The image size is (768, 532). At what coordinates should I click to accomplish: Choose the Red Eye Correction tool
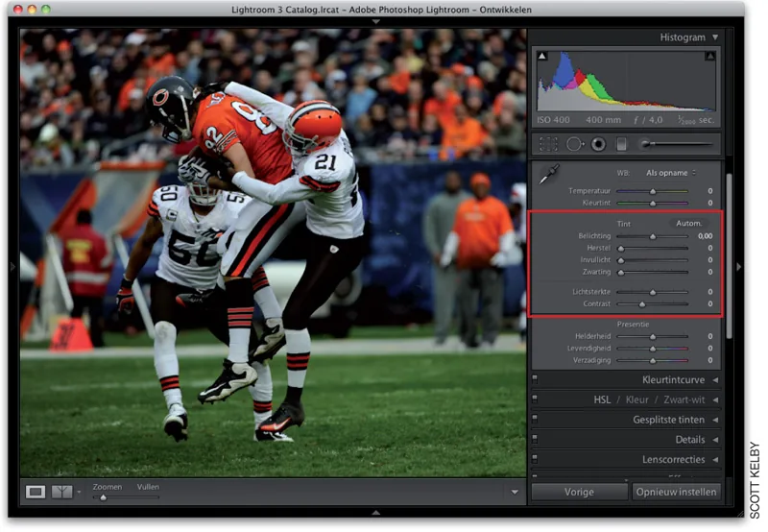click(598, 144)
